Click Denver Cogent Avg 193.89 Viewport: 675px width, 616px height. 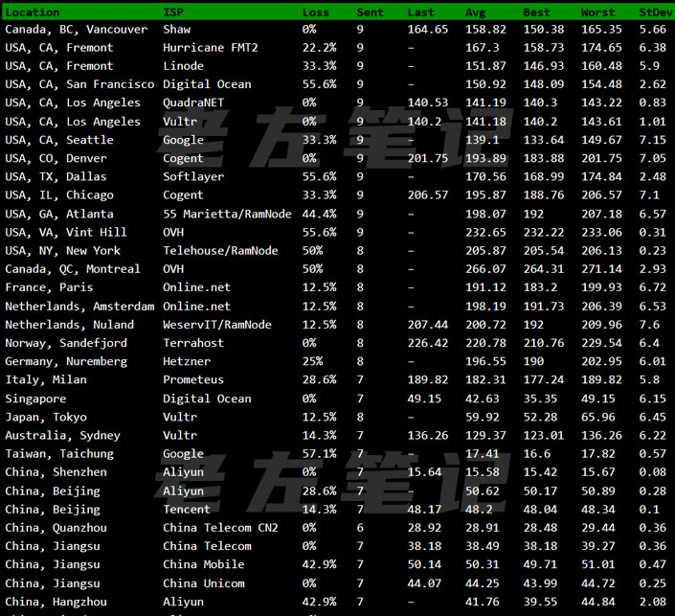pos(485,158)
